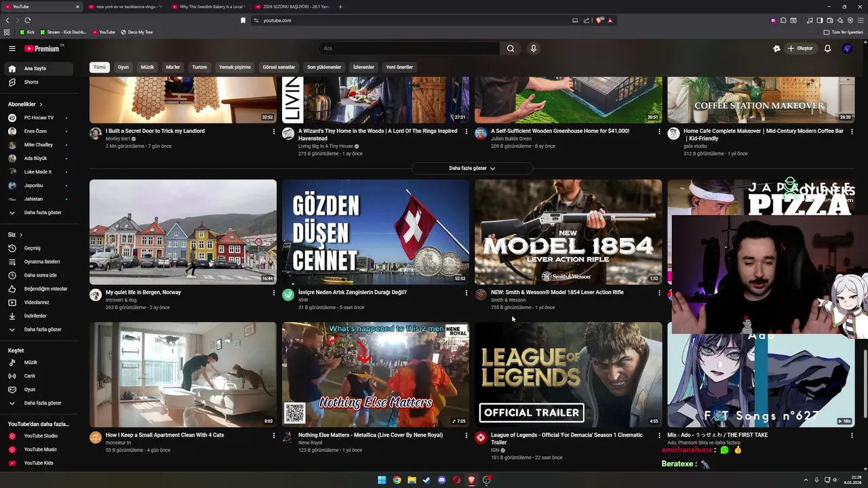
Task: Open Müzik under Keşfet
Action: (37, 363)
